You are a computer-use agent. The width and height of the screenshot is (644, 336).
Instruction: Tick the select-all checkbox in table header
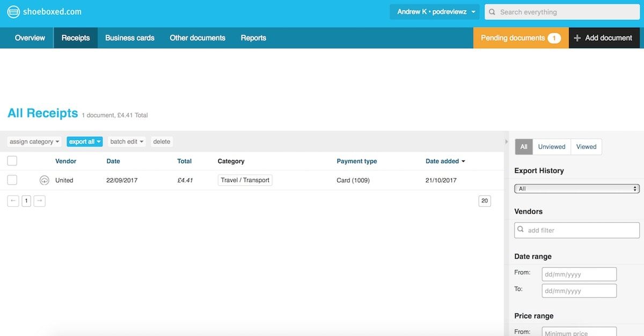tap(12, 160)
